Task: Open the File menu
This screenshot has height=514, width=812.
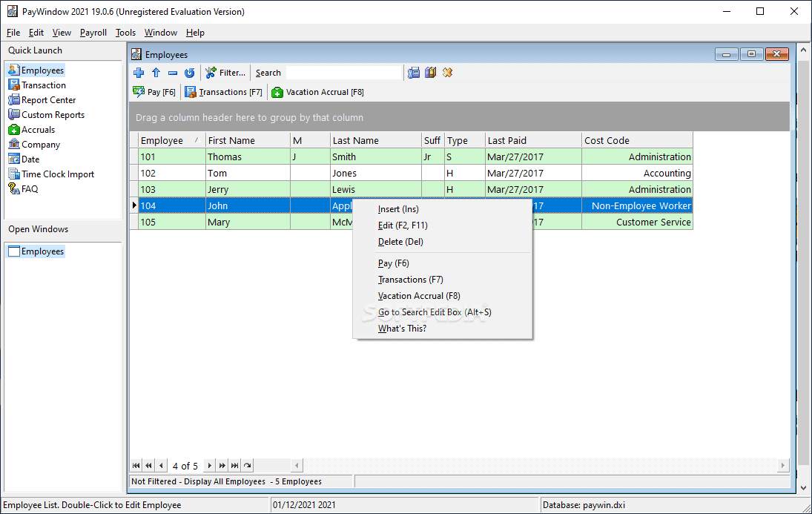Action: click(13, 33)
